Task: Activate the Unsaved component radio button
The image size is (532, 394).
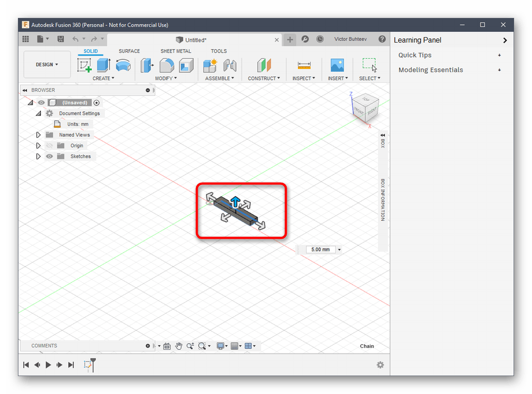Action: [97, 103]
